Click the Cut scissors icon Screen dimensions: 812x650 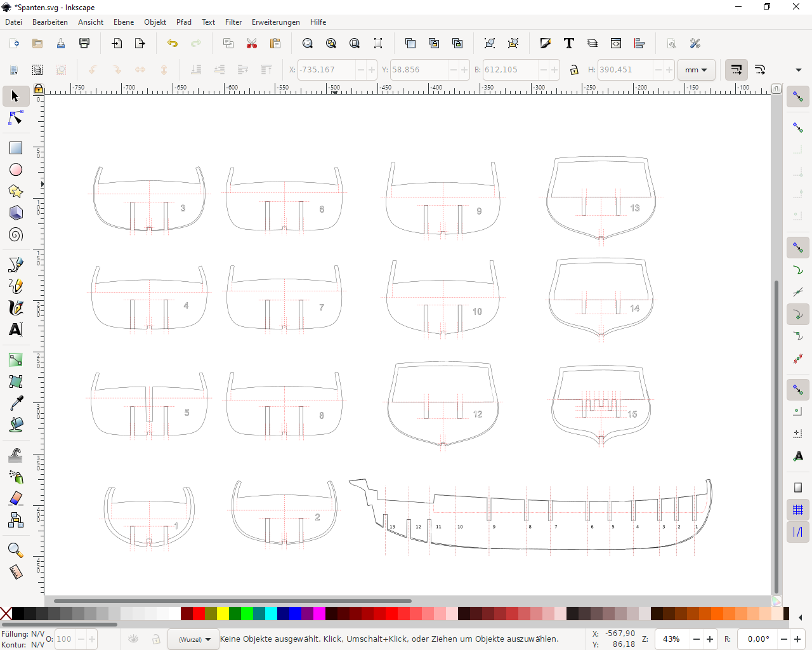point(252,43)
